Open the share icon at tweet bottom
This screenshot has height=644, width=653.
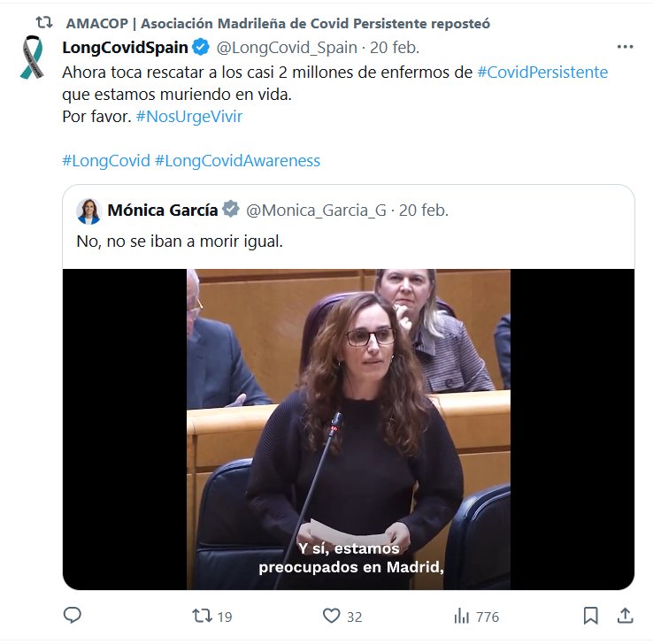tap(625, 616)
